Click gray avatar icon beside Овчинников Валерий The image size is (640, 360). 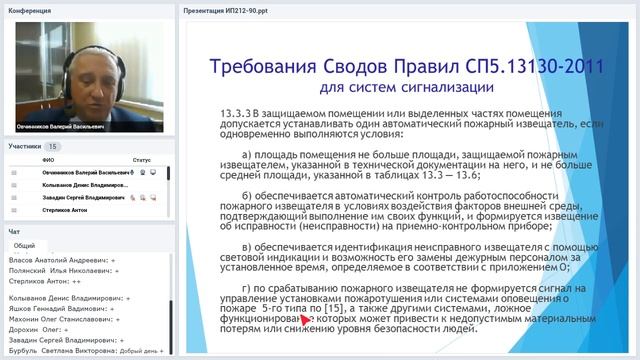point(14,173)
